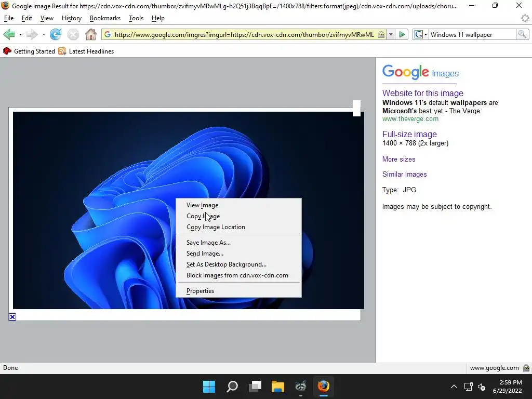Click the search magnifier in the search box

click(522, 34)
